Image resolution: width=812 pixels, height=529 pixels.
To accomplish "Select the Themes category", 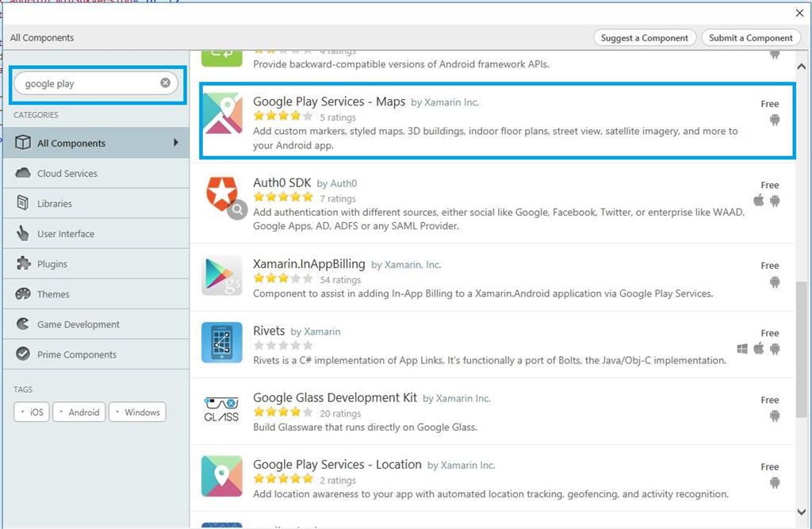I will (x=96, y=293).
